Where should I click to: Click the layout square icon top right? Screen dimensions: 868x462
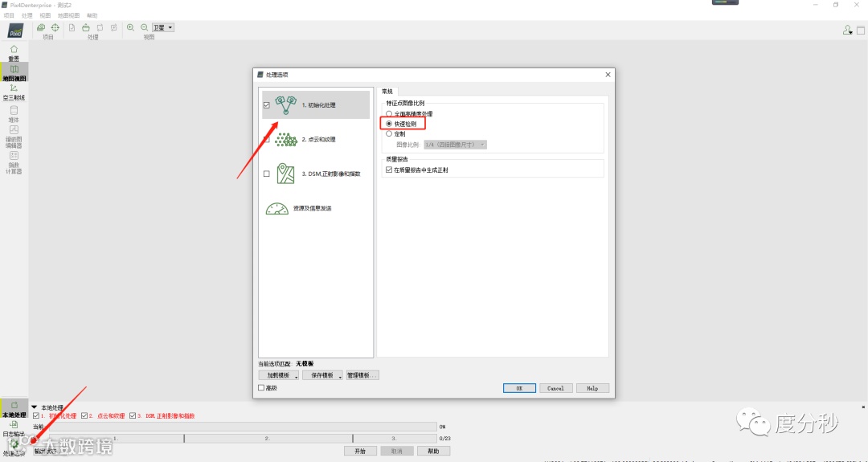(860, 31)
